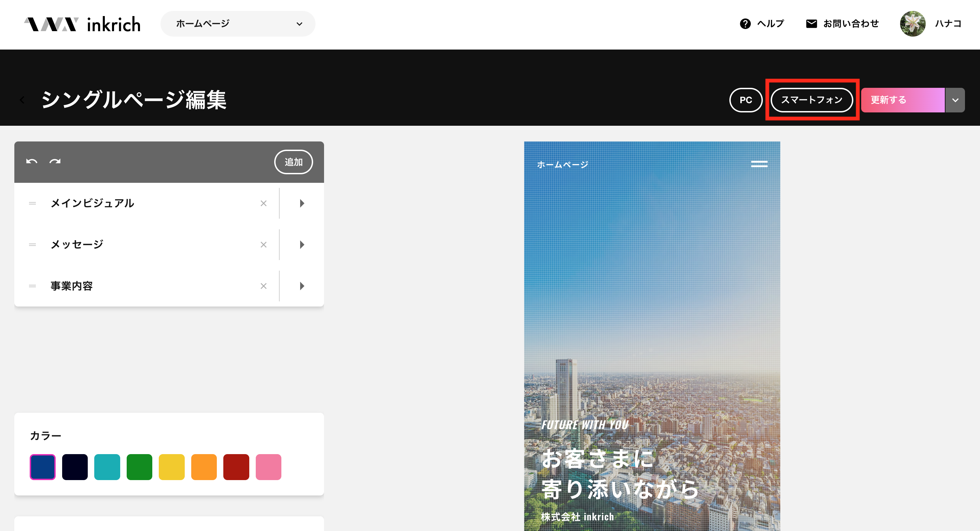980x531 pixels.
Task: Expand the メインビジュアル section arrow
Action: (302, 203)
